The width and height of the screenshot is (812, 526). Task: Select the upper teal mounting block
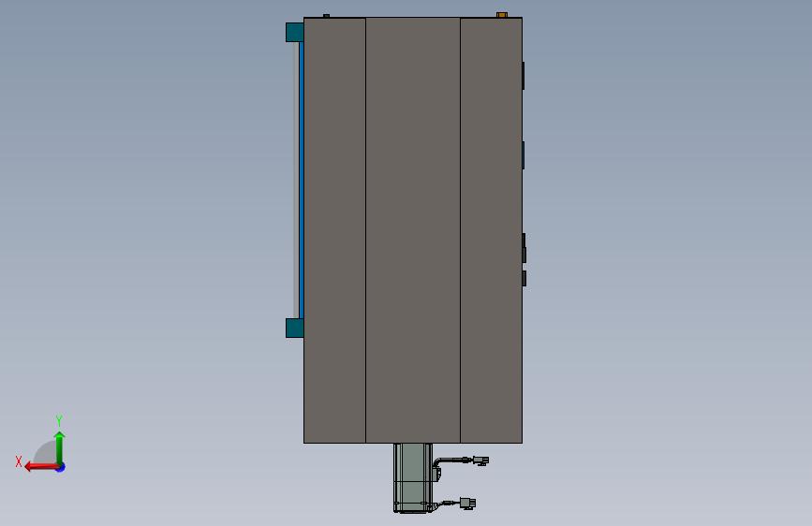[294, 32]
